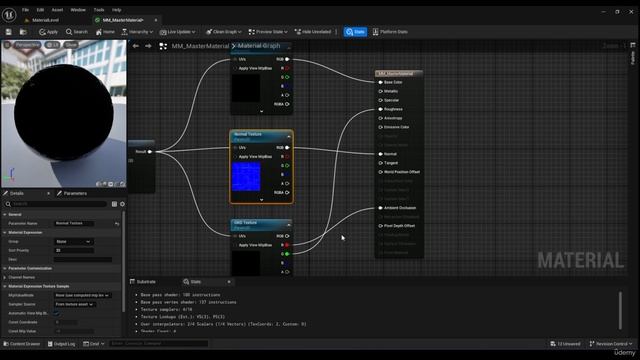Apply the material changes
Screen dimensions: 640x360
click(x=48, y=32)
